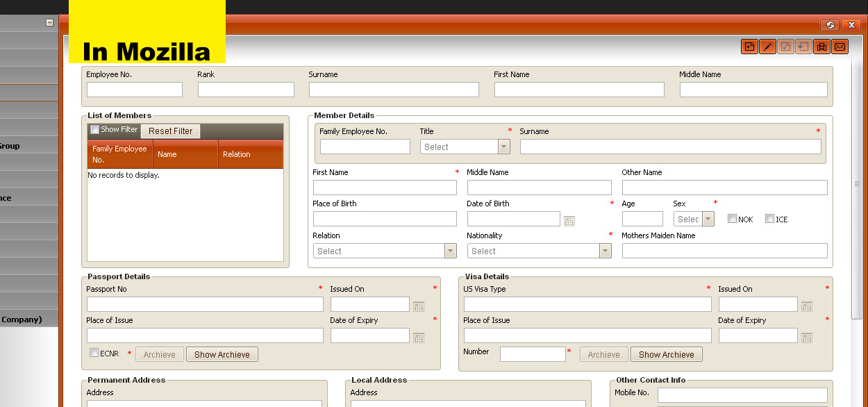868x407 pixels.
Task: Sort by Family Employee No. column header
Action: (x=120, y=154)
